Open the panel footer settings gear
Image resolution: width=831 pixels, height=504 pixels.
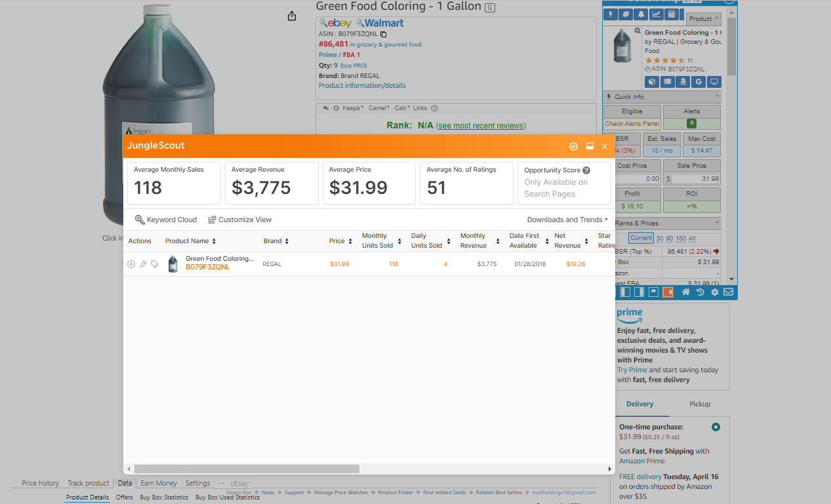714,292
